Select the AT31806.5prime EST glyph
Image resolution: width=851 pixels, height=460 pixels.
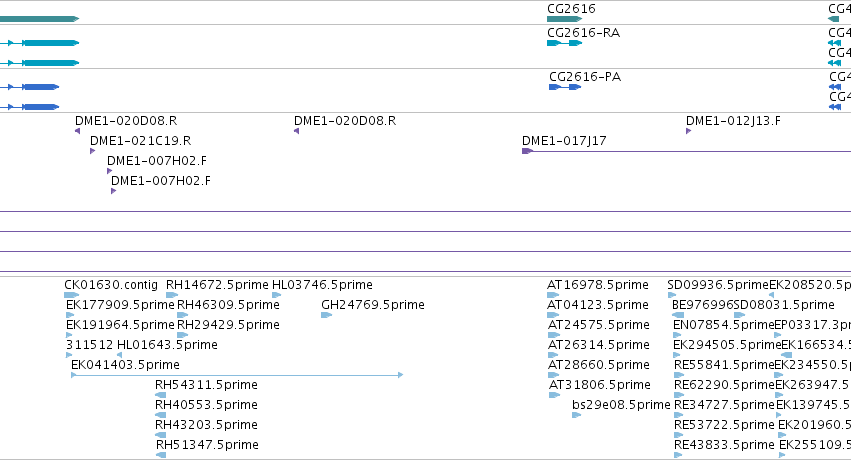point(554,395)
